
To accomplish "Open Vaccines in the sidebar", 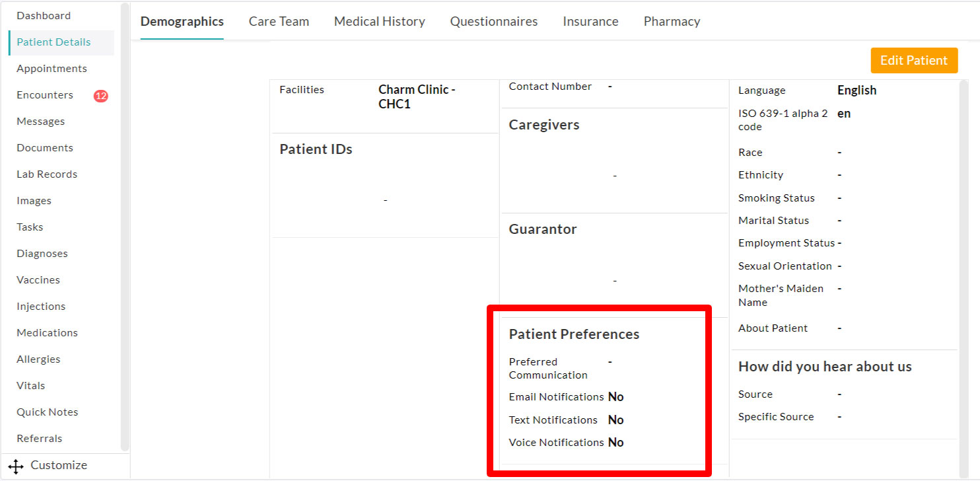I will click(x=38, y=280).
